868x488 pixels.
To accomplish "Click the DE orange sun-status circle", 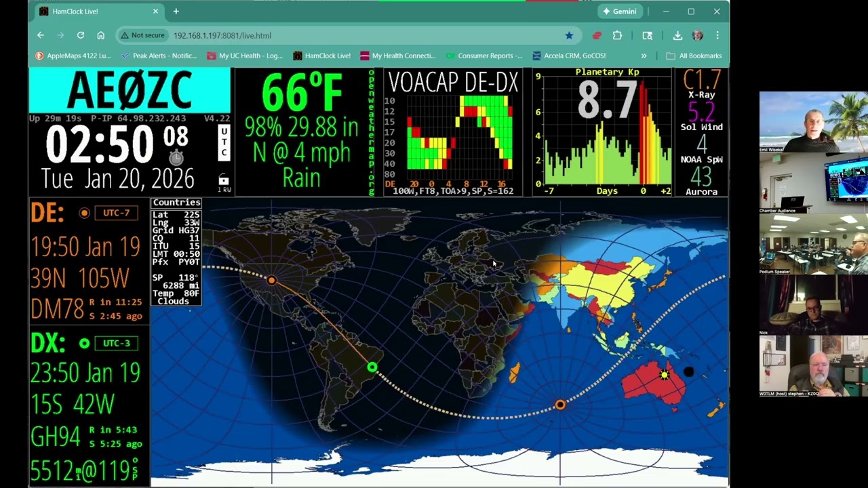I will click(x=84, y=213).
